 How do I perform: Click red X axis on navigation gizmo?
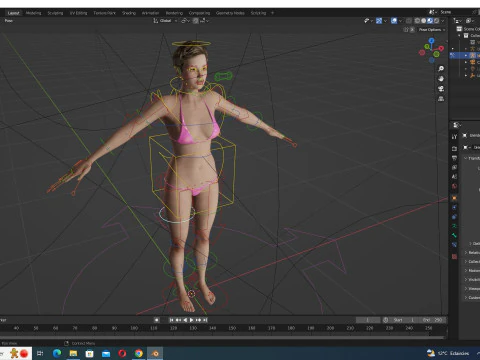(441, 49)
